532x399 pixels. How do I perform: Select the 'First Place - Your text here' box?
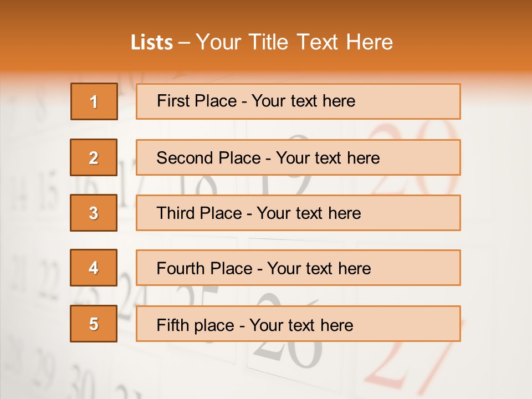pyautogui.click(x=298, y=101)
